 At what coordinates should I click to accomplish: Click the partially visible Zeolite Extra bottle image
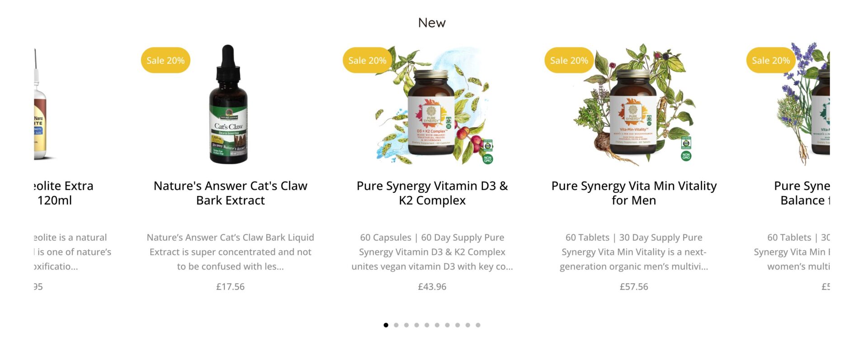40,105
